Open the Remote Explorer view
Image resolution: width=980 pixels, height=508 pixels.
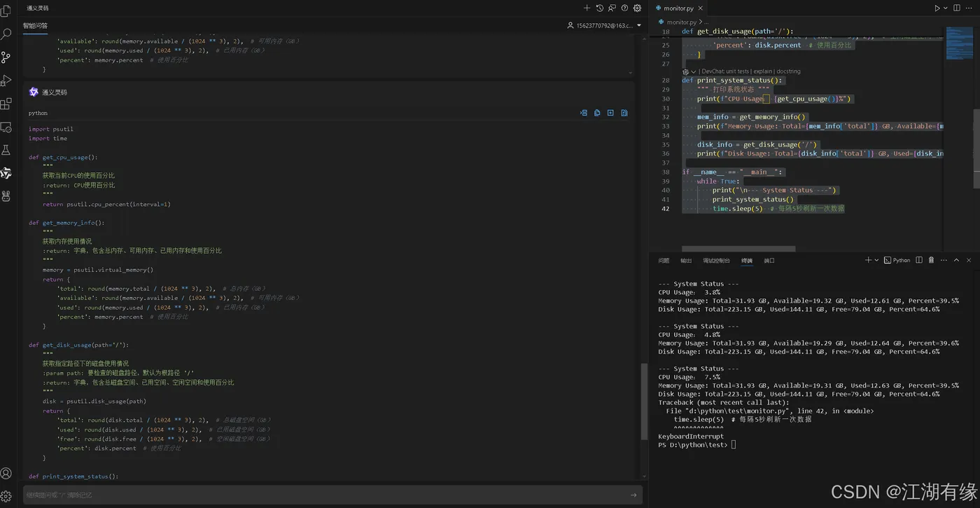coord(6,127)
